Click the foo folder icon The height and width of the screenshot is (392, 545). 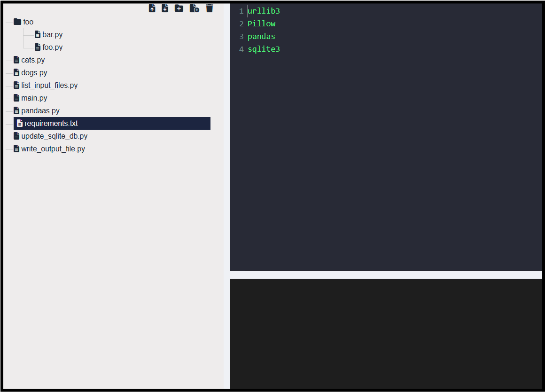tap(18, 22)
